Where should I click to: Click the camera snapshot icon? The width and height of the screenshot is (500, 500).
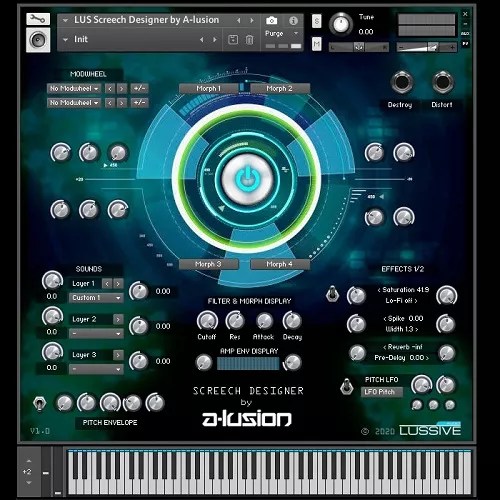pos(271,21)
